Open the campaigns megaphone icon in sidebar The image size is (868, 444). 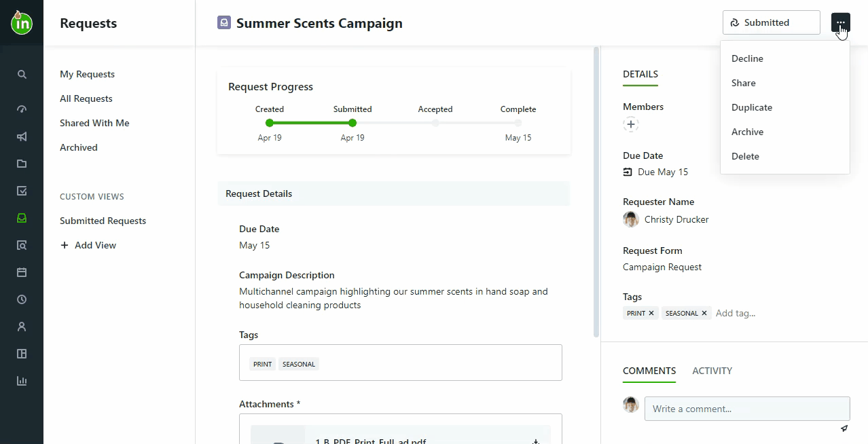click(22, 136)
